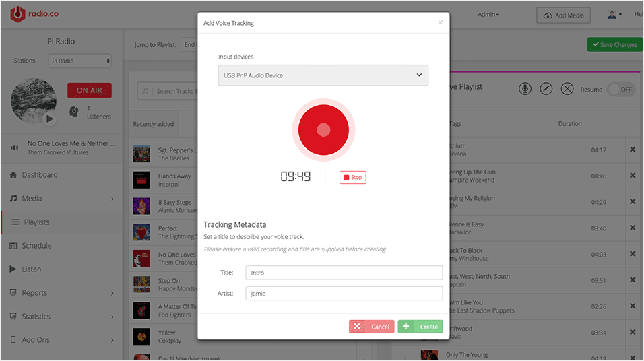Play the station preview on album art
644x361 pixels.
[49, 119]
